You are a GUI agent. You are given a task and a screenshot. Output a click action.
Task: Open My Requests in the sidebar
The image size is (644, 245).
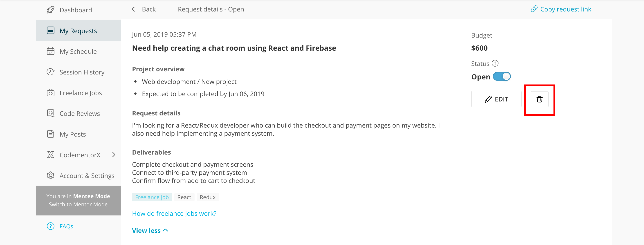click(x=78, y=31)
